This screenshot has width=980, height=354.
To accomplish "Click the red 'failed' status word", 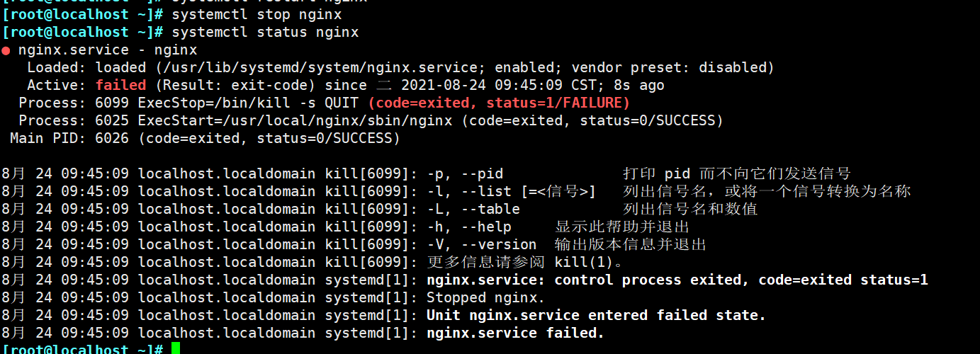I will [x=121, y=86].
